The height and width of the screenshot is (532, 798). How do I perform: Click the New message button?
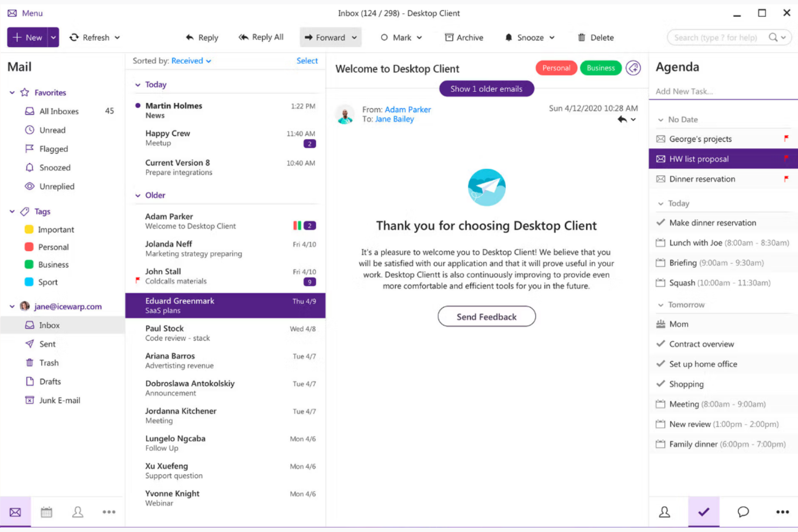[x=27, y=37]
